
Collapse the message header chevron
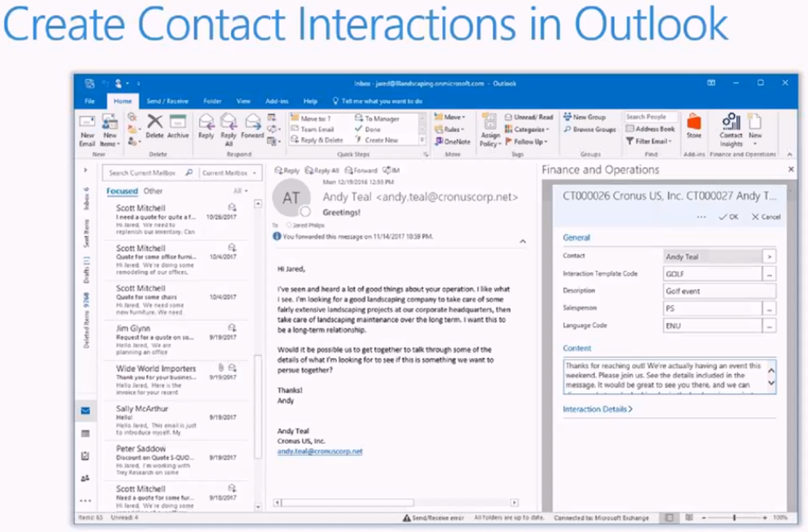[522, 241]
